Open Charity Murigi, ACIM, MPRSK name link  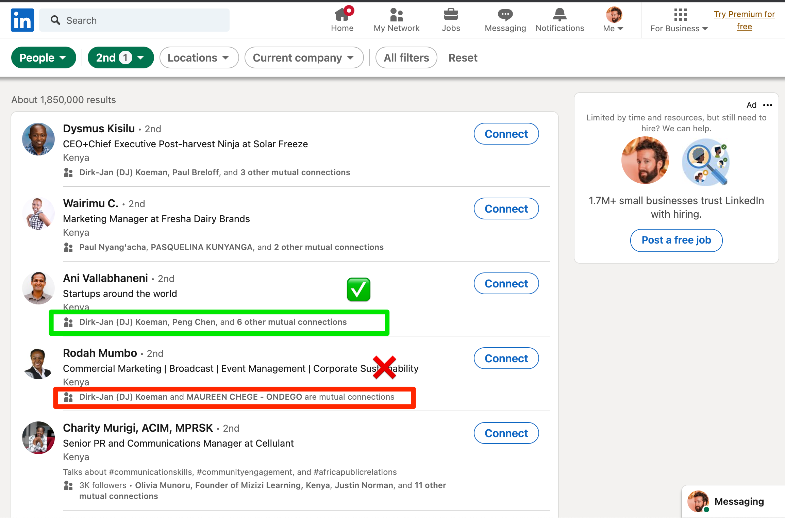click(x=138, y=428)
